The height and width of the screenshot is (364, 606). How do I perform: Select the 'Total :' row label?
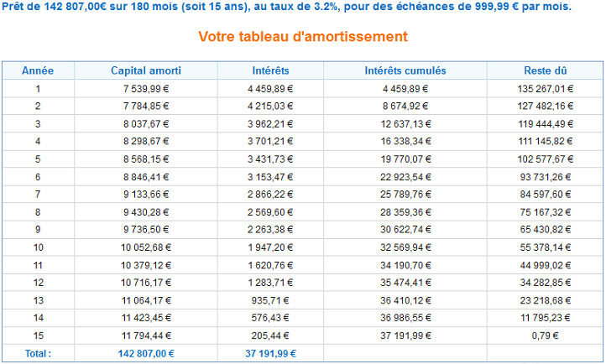[x=38, y=353]
